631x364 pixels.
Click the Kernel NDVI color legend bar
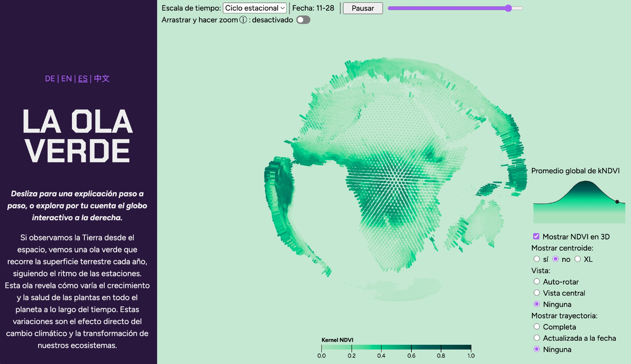point(396,347)
